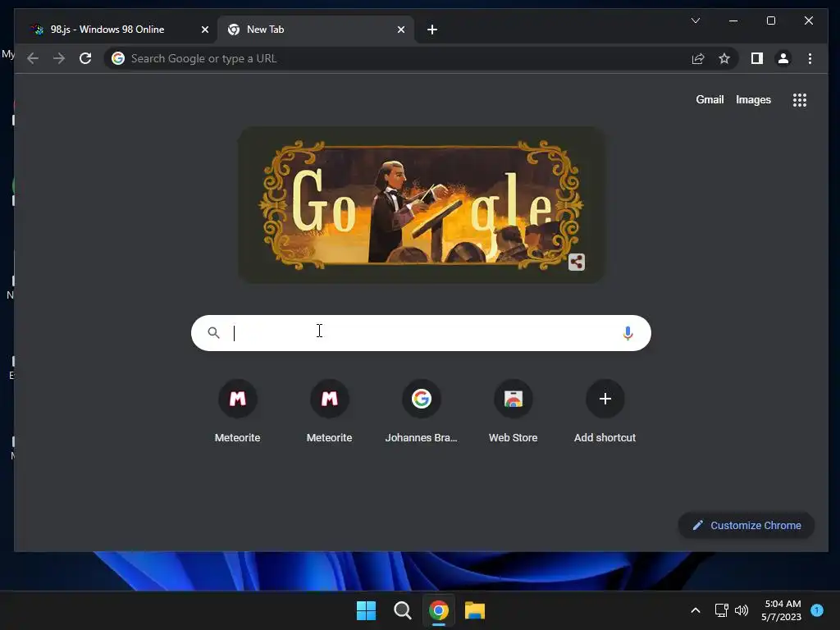Maximize the Chrome window
840x630 pixels.
pyautogui.click(x=771, y=21)
